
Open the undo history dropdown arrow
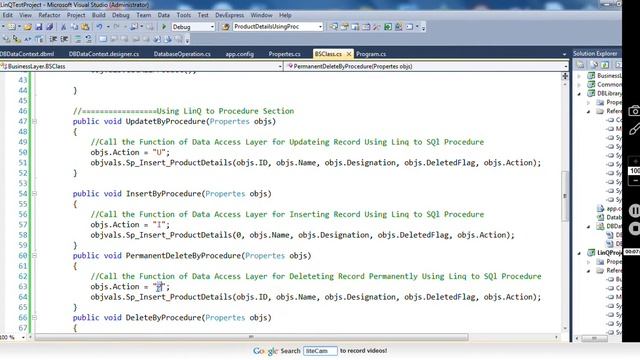tap(108, 27)
